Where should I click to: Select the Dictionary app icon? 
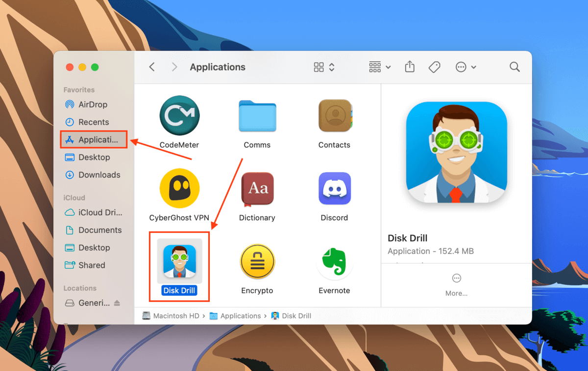[x=257, y=189]
